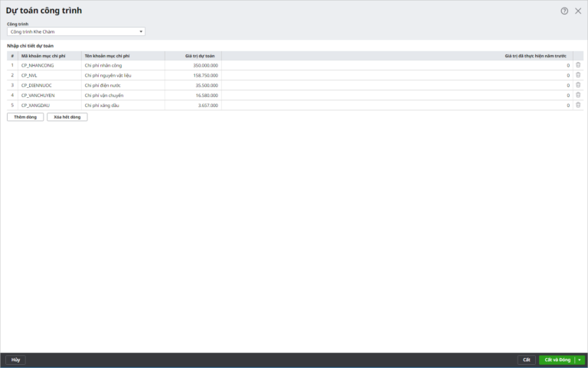Delete the CP_VANCHUYEN row with trash icon

coord(578,95)
